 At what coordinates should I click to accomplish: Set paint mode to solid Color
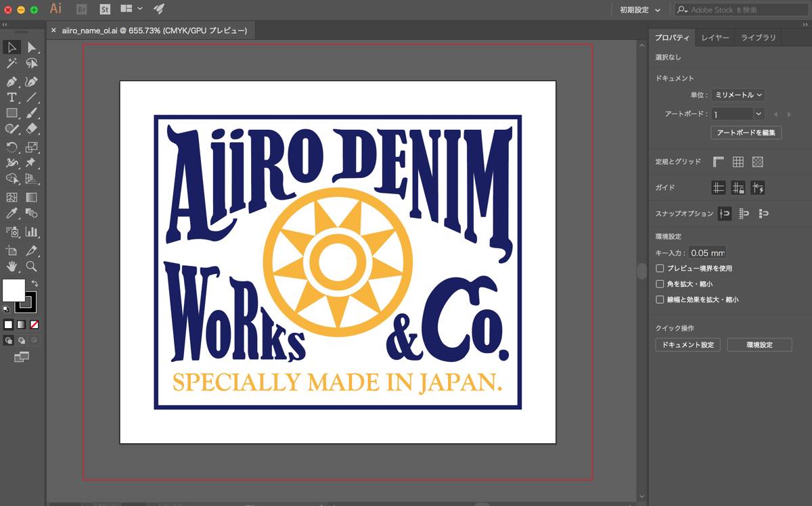[8, 325]
